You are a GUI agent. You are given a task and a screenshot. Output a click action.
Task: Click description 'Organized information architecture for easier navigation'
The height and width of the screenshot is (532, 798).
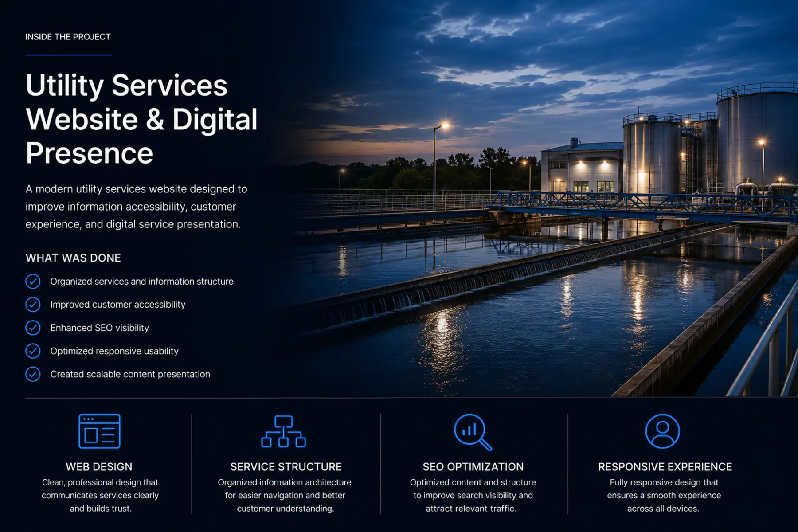285,495
